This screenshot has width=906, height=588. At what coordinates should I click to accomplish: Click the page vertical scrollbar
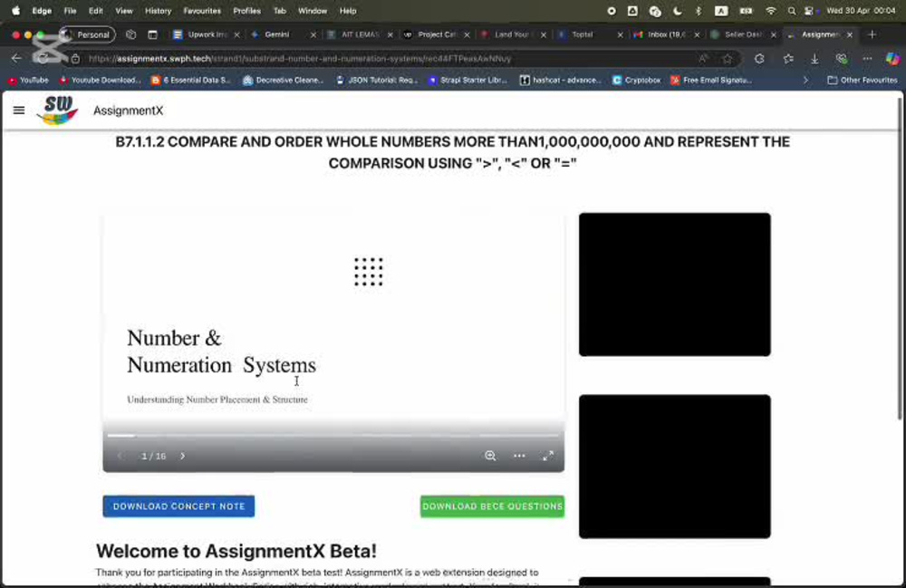coord(899,259)
